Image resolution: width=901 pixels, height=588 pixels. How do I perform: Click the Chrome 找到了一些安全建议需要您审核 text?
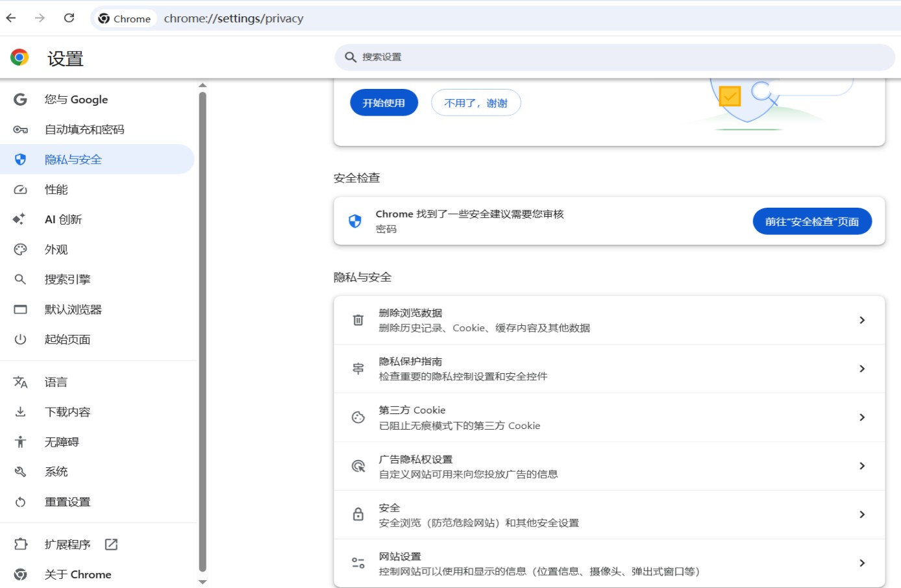click(x=469, y=214)
